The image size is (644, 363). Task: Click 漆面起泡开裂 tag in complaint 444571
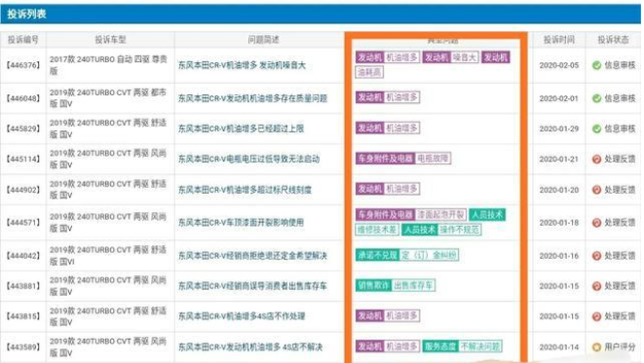[x=440, y=214]
